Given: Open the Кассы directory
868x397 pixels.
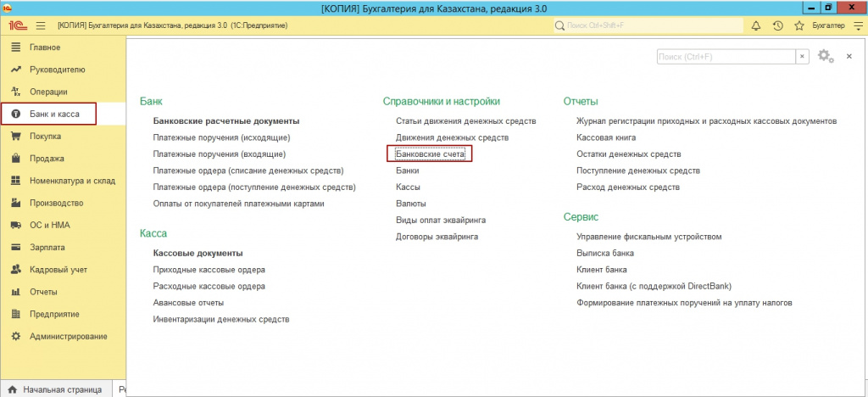Looking at the screenshot, I should (x=408, y=187).
